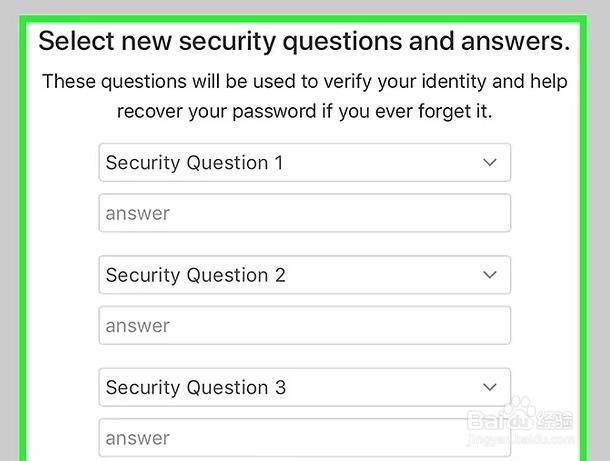
Task: Open the Security Question 1 dropdown
Action: pos(304,162)
